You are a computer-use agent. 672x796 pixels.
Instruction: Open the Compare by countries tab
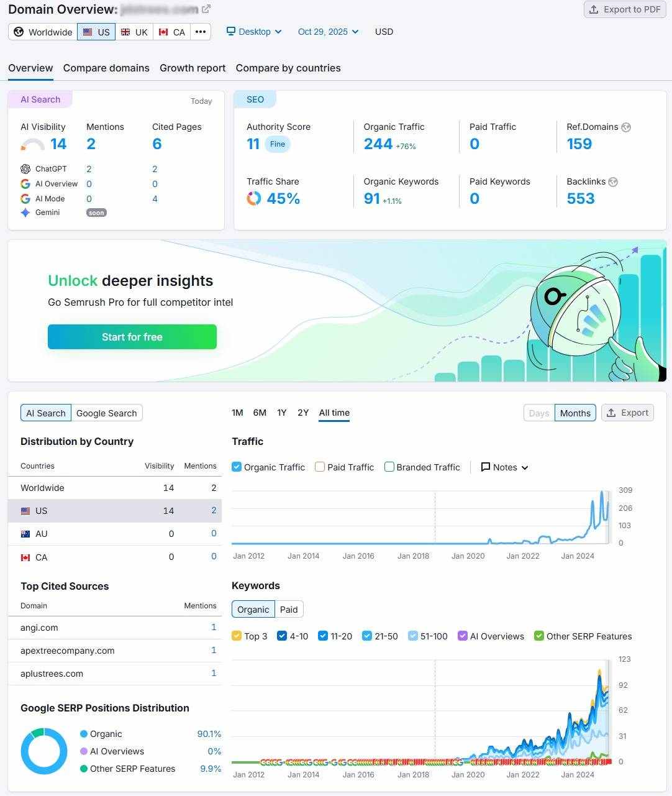pos(288,68)
